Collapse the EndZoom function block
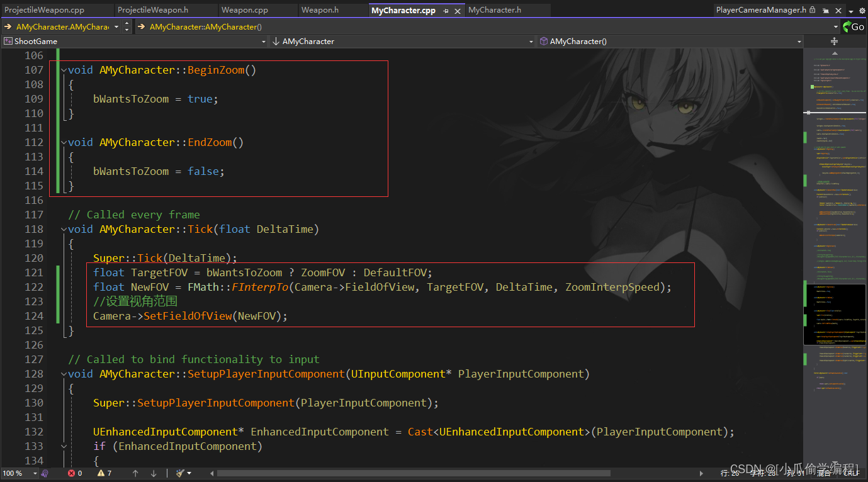Viewport: 868px width, 482px height. point(64,143)
